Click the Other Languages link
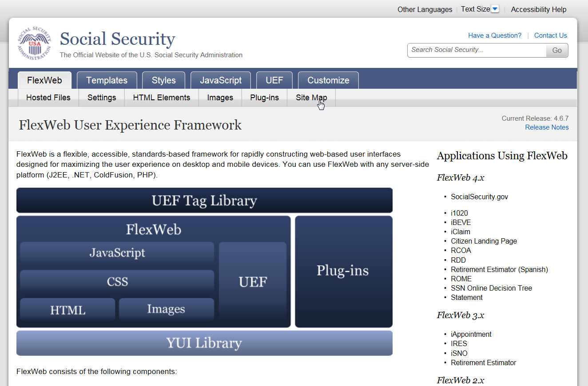Viewport: 588px width, 386px height. 424,9
